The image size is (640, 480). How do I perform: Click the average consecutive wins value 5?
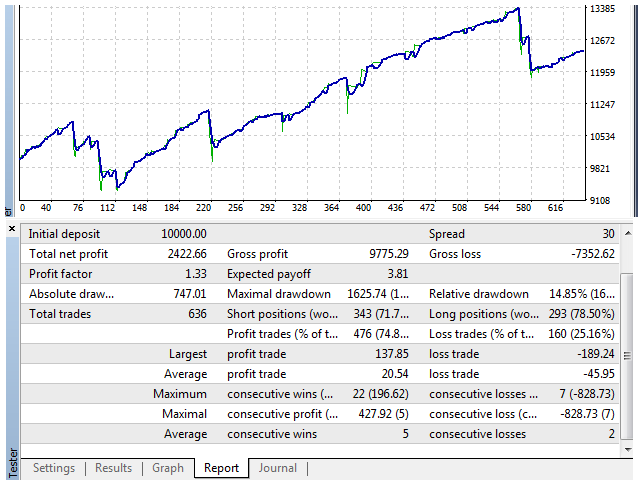click(405, 434)
